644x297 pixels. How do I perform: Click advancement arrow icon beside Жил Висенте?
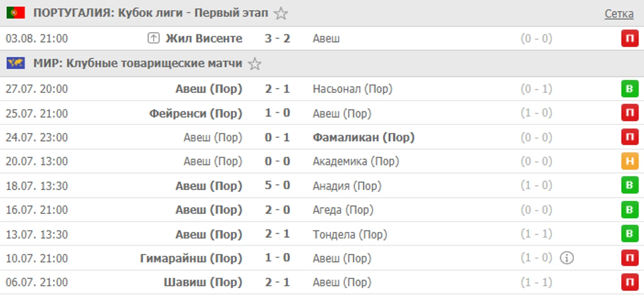click(153, 38)
